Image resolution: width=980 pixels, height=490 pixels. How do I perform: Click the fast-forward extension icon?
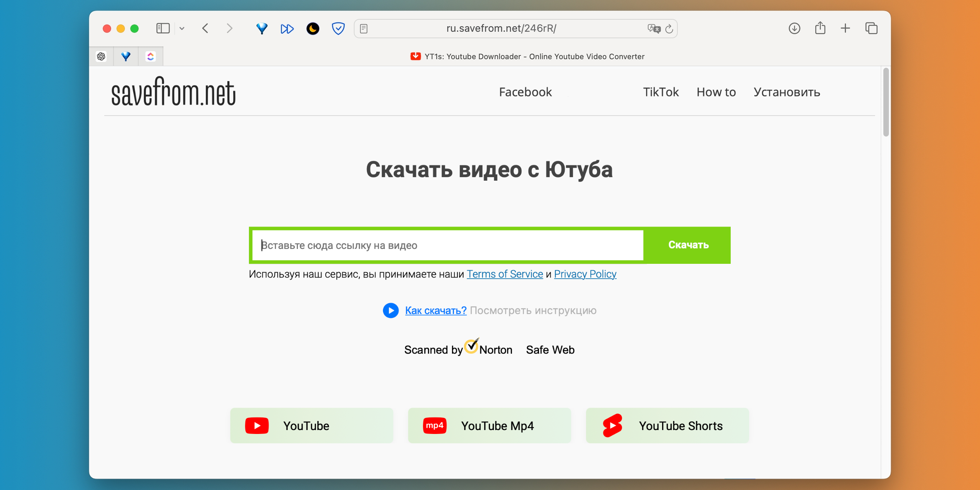(x=287, y=29)
